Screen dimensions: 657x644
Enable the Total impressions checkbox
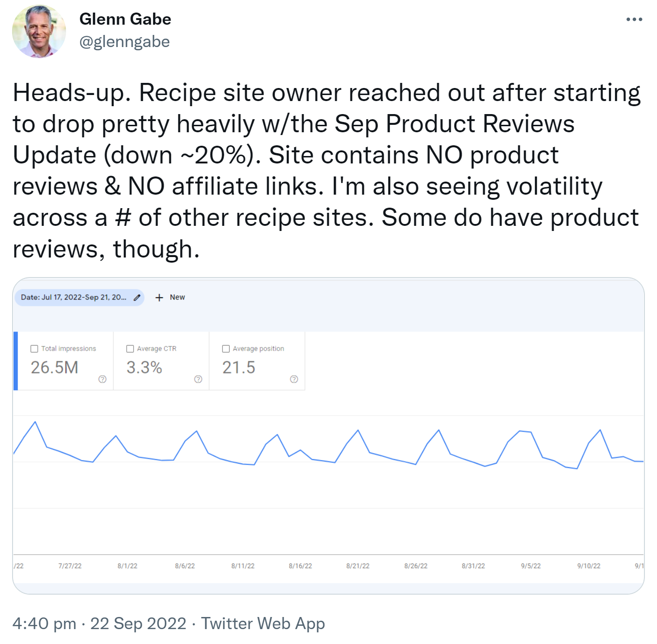[x=34, y=348]
